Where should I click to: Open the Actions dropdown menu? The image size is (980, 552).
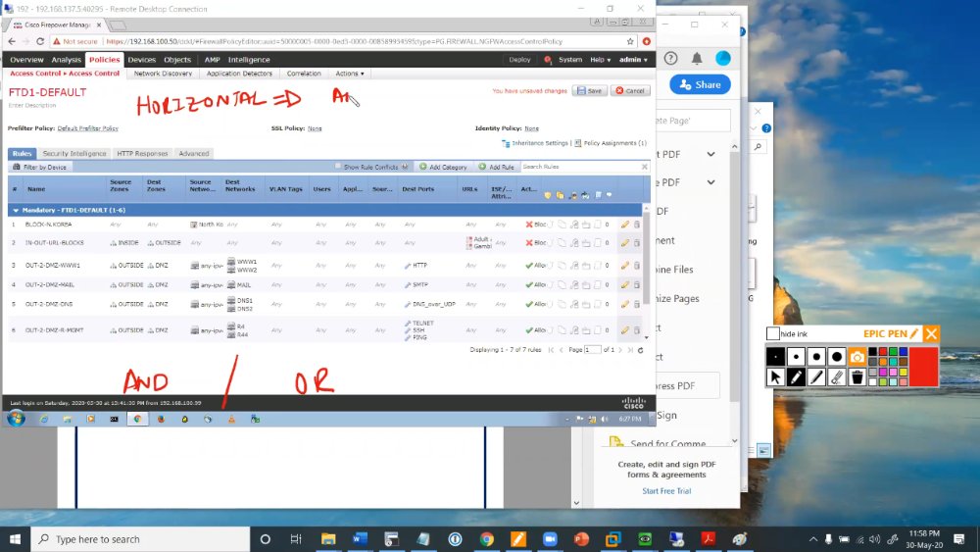pos(350,74)
